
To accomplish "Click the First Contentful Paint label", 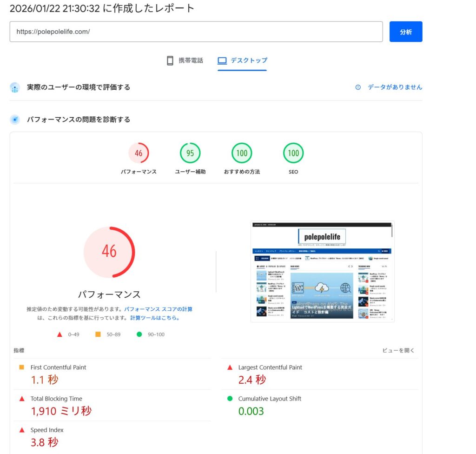I will (58, 367).
